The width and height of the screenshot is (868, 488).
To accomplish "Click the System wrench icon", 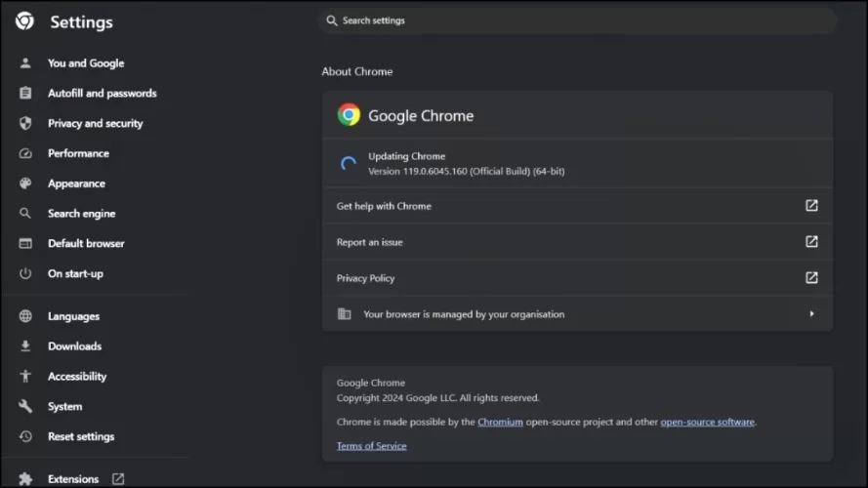I will pyautogui.click(x=25, y=407).
